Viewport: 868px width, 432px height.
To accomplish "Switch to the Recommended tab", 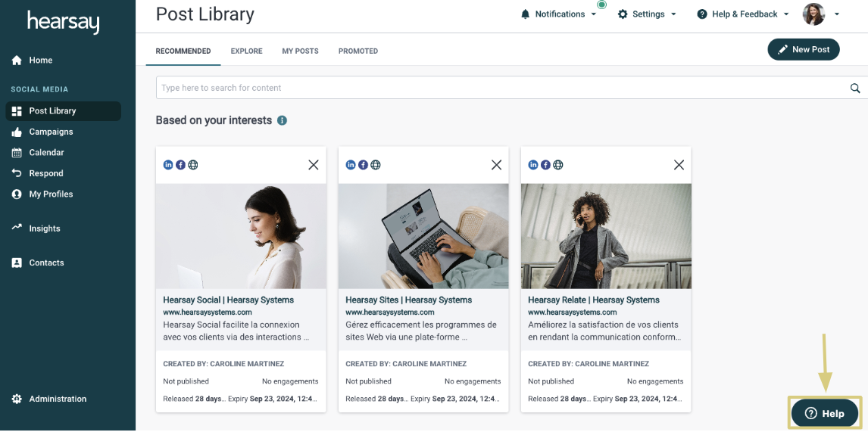I will point(183,51).
